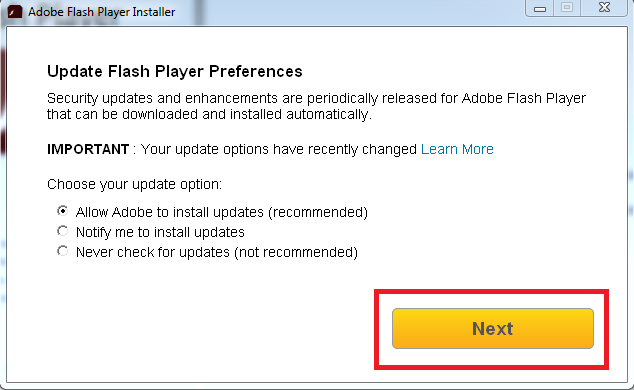Select the Notify me to install updates radio circle
The height and width of the screenshot is (390, 634).
click(x=62, y=231)
